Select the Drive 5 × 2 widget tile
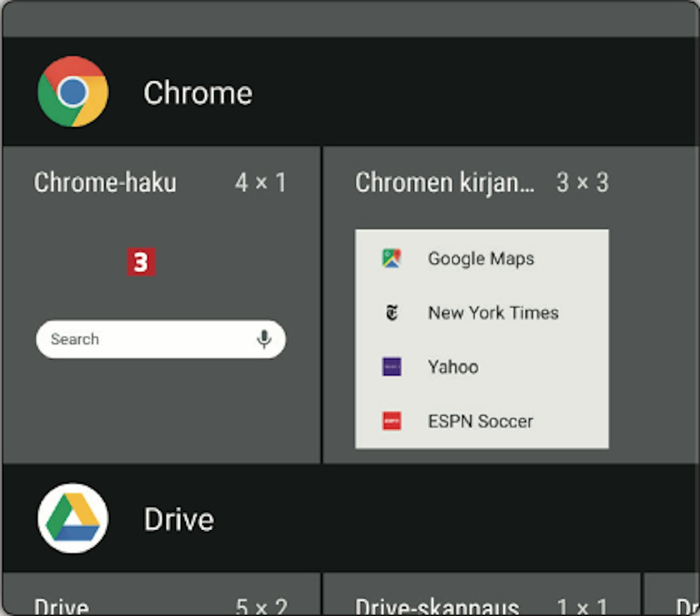The image size is (700, 616). click(161, 594)
